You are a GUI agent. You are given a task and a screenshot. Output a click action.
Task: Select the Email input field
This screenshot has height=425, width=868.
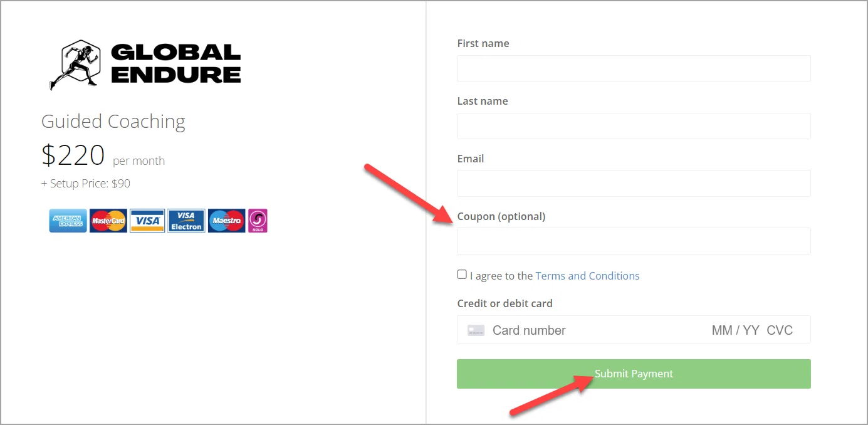click(634, 184)
